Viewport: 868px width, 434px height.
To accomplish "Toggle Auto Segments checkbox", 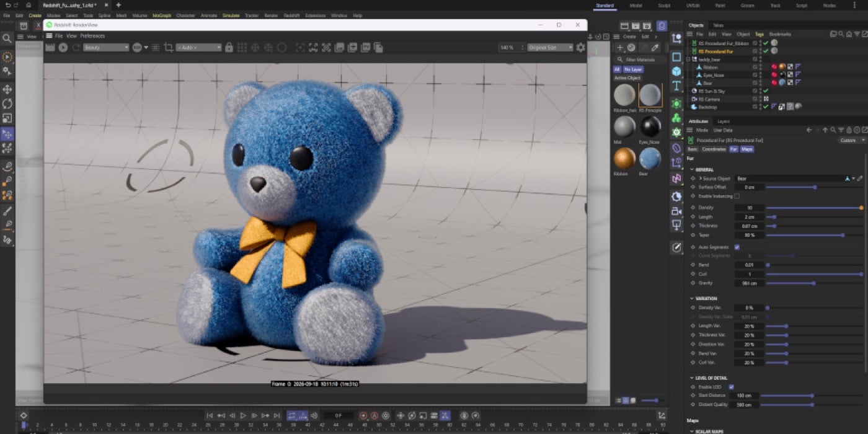I will click(737, 247).
